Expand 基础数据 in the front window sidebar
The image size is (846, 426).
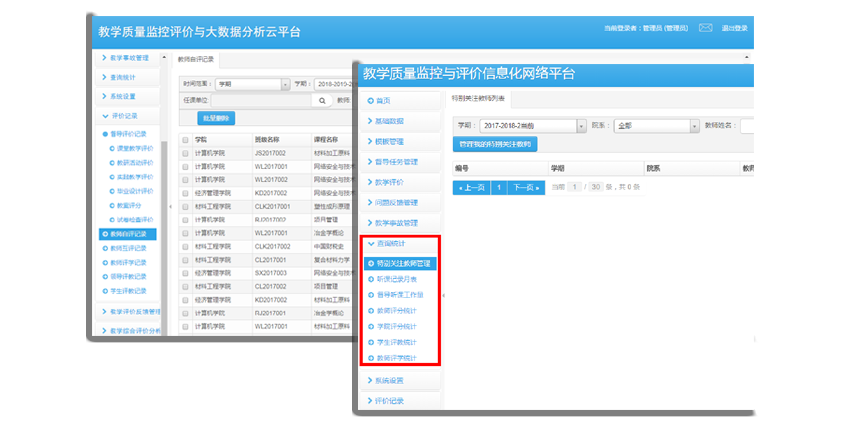coord(400,121)
